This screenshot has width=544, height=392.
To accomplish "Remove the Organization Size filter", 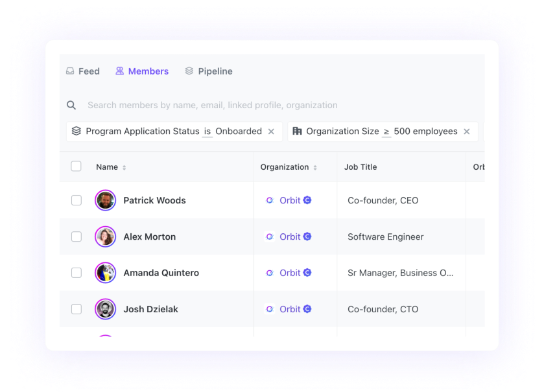I will [x=466, y=132].
